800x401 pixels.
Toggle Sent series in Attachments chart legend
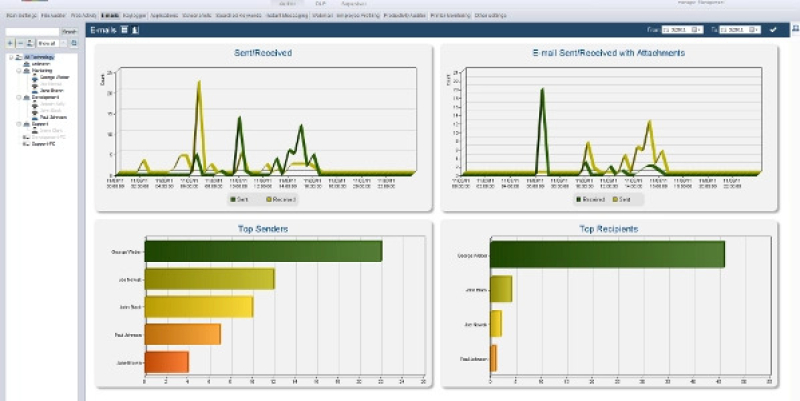(621, 199)
